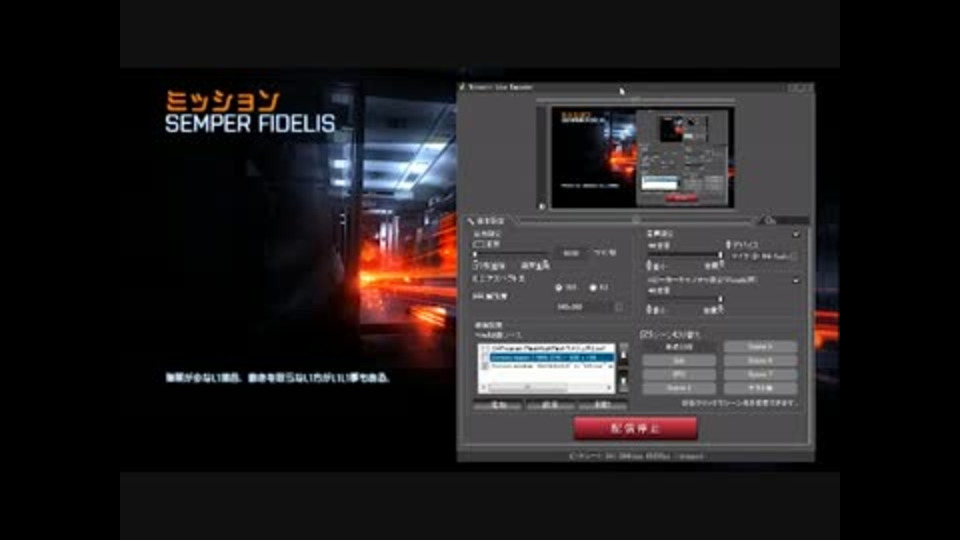Viewport: 960px width, 540px height.
Task: Switch to the tab at the settings panel's right end
Action: (x=784, y=220)
